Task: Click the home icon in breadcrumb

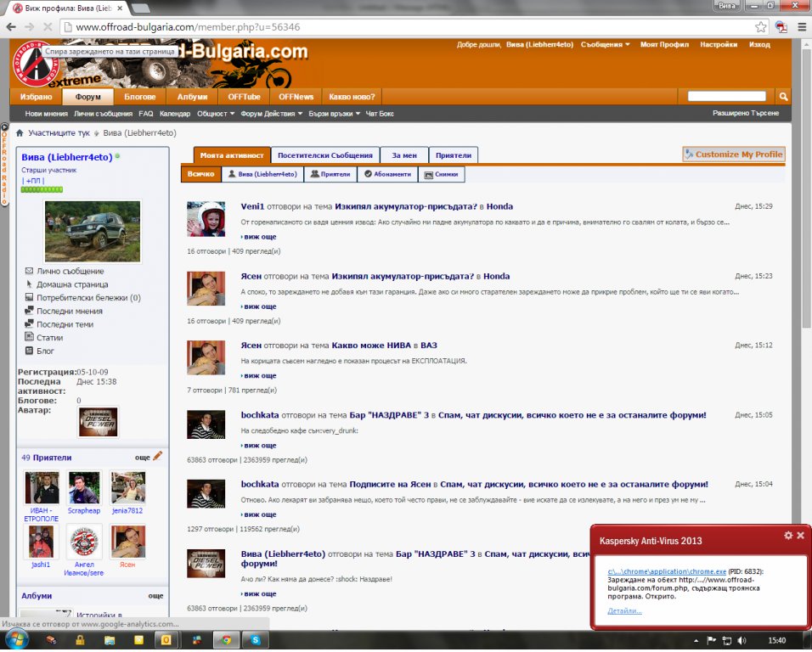Action: [x=20, y=133]
